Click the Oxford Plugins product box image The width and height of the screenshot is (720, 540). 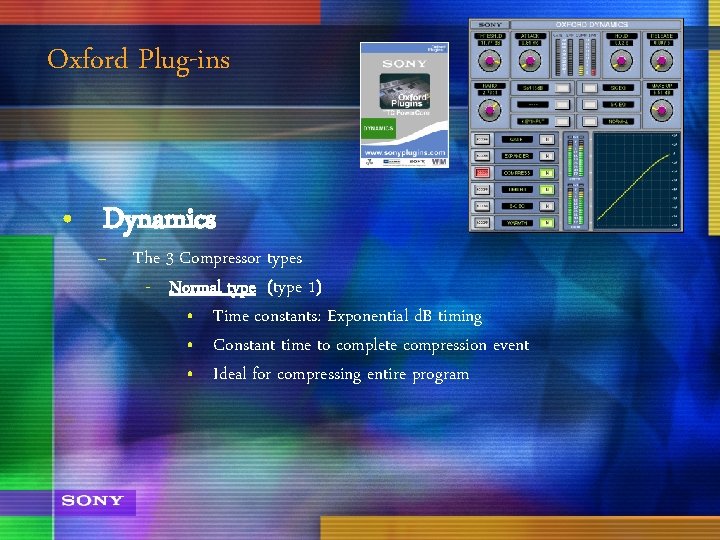click(404, 105)
